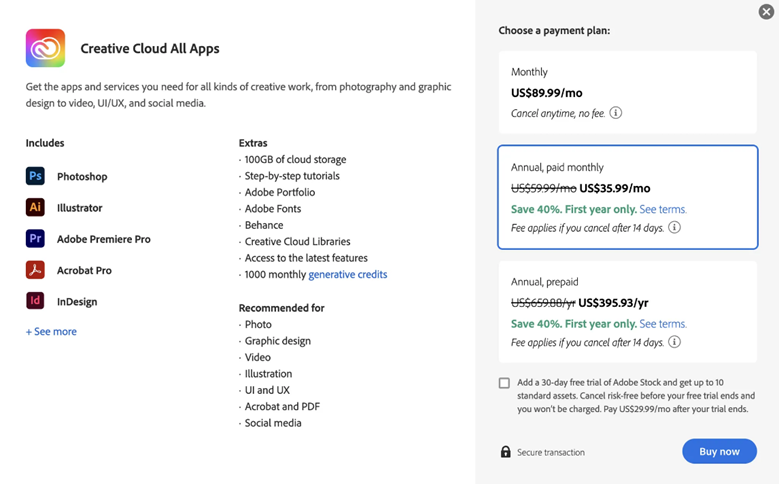Open info icon on Annual prepaid plan
Image resolution: width=779 pixels, height=484 pixels.
675,342
